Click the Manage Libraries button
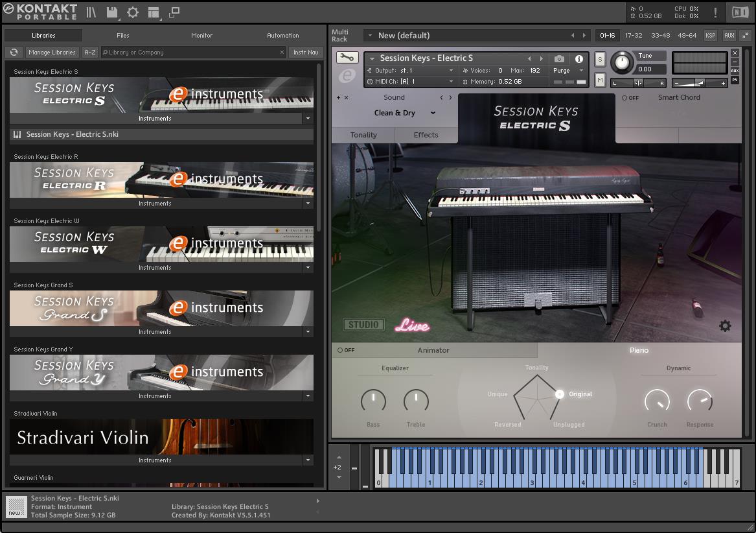Screen dimensions: 756x533 [x=52, y=53]
